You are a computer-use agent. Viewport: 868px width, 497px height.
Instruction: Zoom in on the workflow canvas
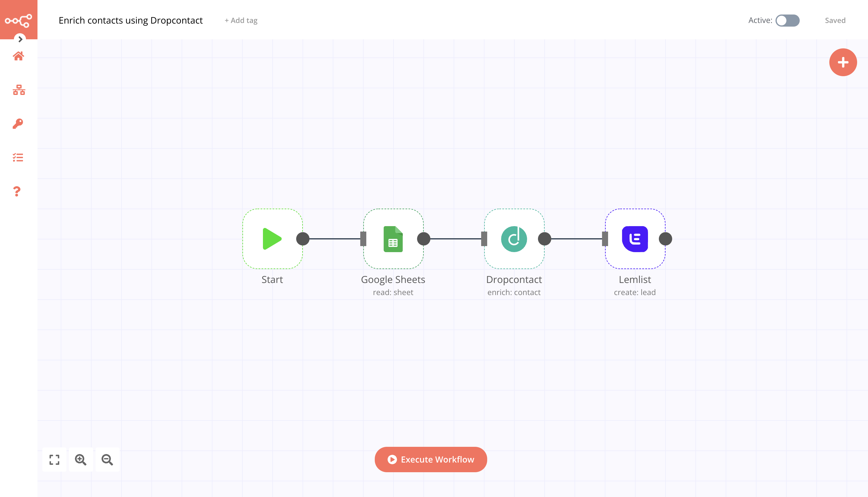pos(81,460)
